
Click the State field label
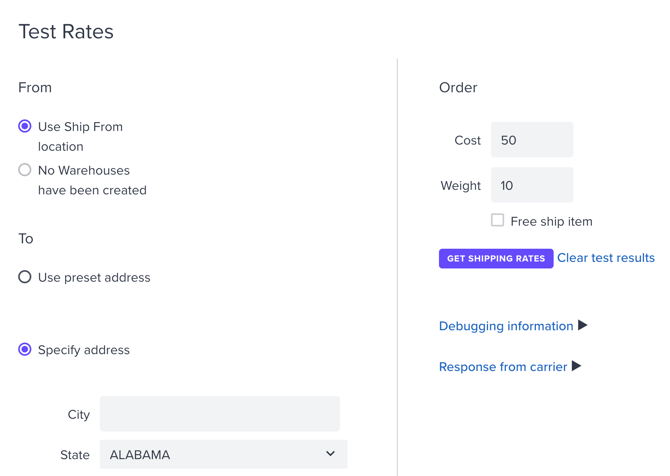[x=75, y=455]
